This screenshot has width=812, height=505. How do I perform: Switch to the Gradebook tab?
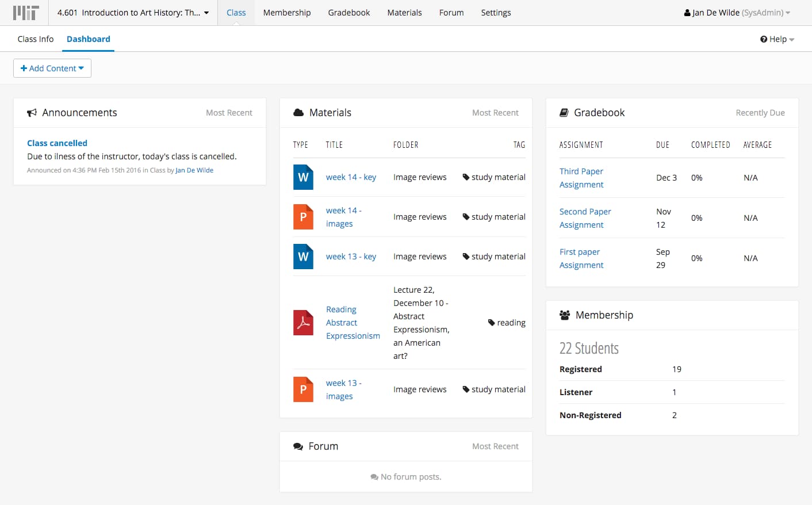pyautogui.click(x=348, y=13)
